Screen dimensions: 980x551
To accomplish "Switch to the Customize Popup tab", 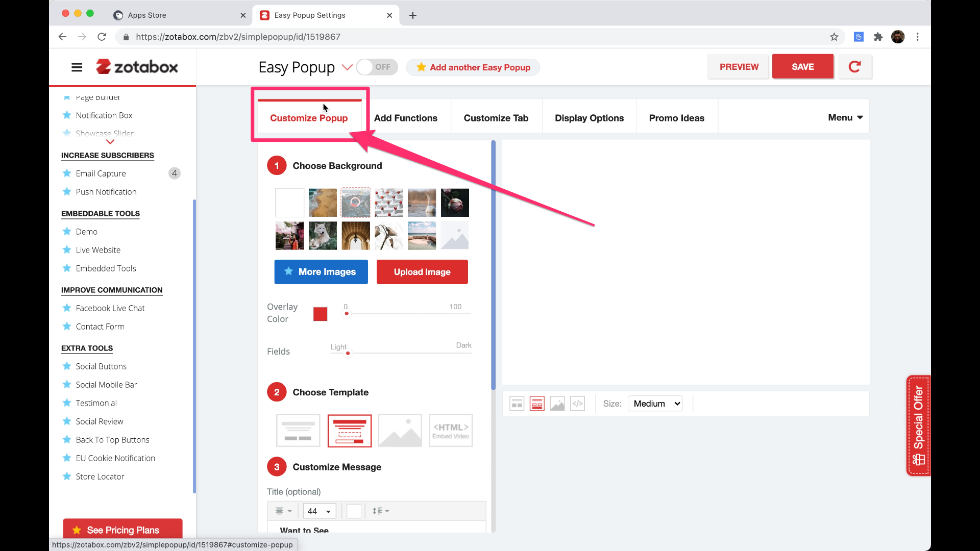I will point(309,118).
